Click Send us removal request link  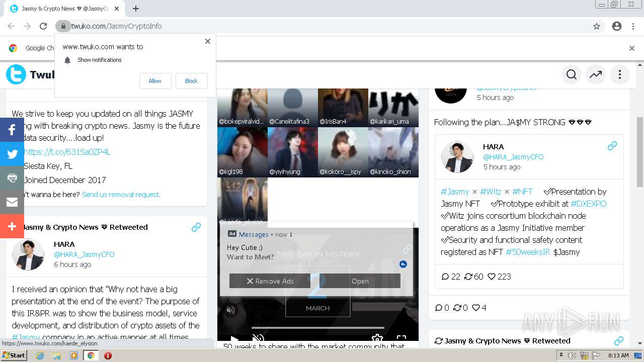(121, 195)
